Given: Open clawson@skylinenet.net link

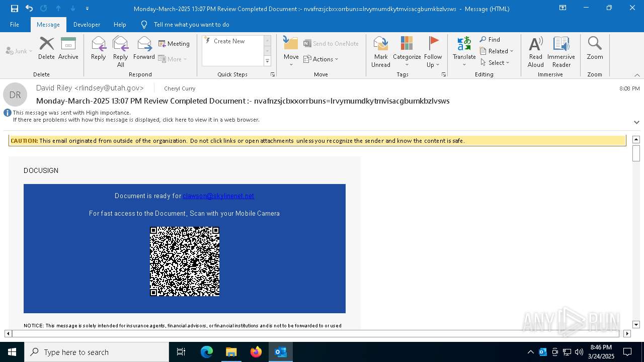Looking at the screenshot, I should [218, 196].
